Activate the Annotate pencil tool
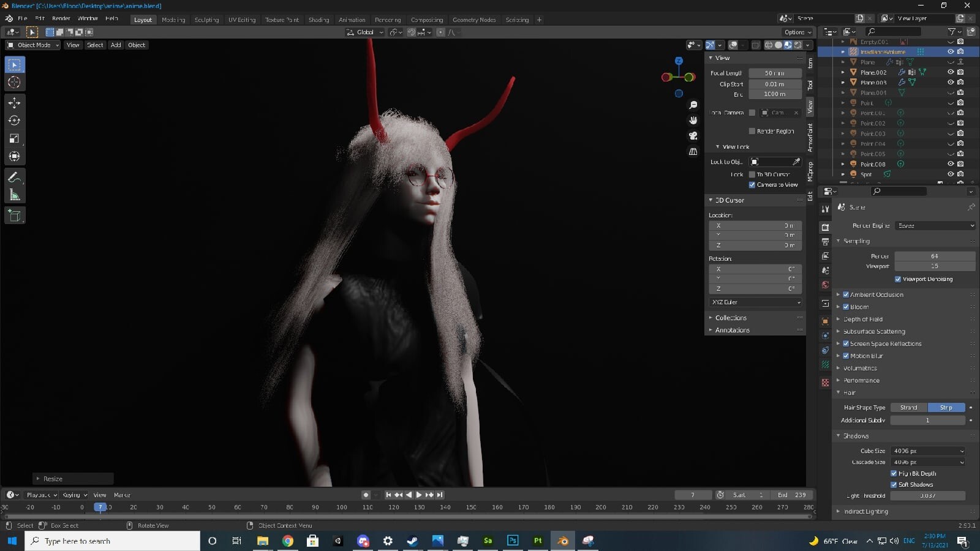This screenshot has width=980, height=551. point(15,178)
